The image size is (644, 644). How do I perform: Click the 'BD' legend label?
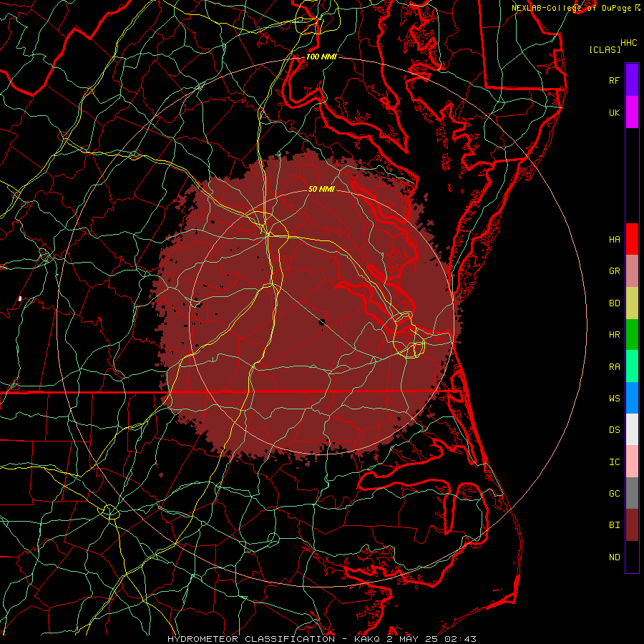pos(614,303)
